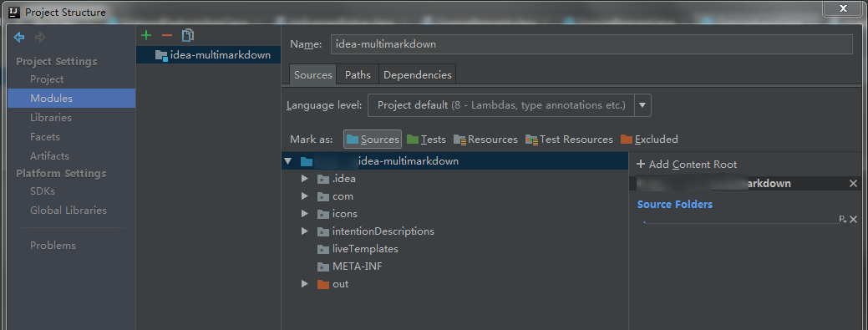Open Libraries settings
This screenshot has height=330, width=868.
coord(51,118)
